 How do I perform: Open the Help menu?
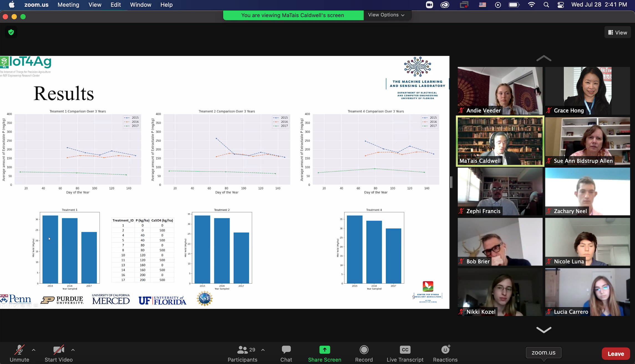[x=166, y=5]
